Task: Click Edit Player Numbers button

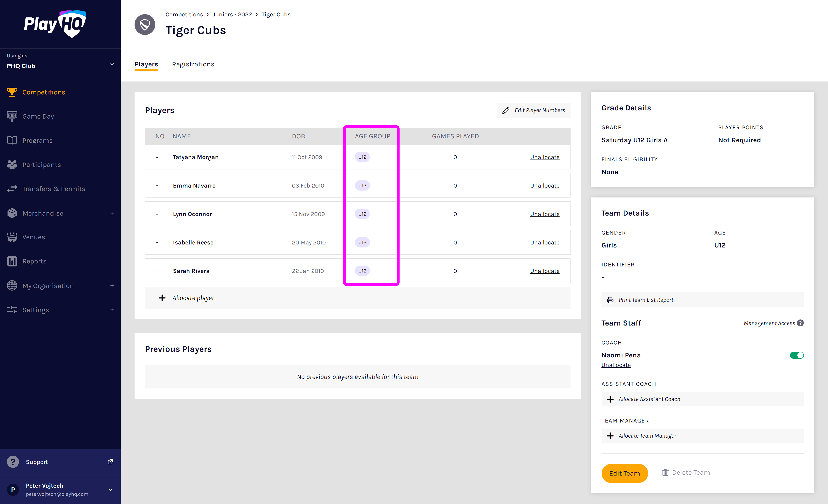Action: pos(534,110)
